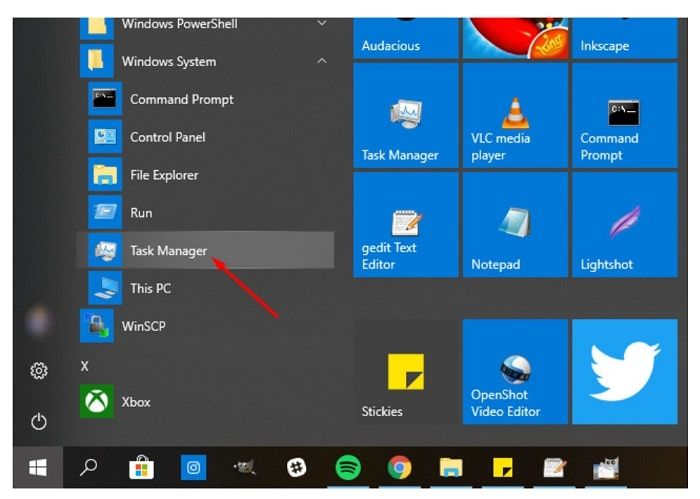The height and width of the screenshot is (499, 700).
Task: Open the Stickies tile
Action: tap(406, 371)
